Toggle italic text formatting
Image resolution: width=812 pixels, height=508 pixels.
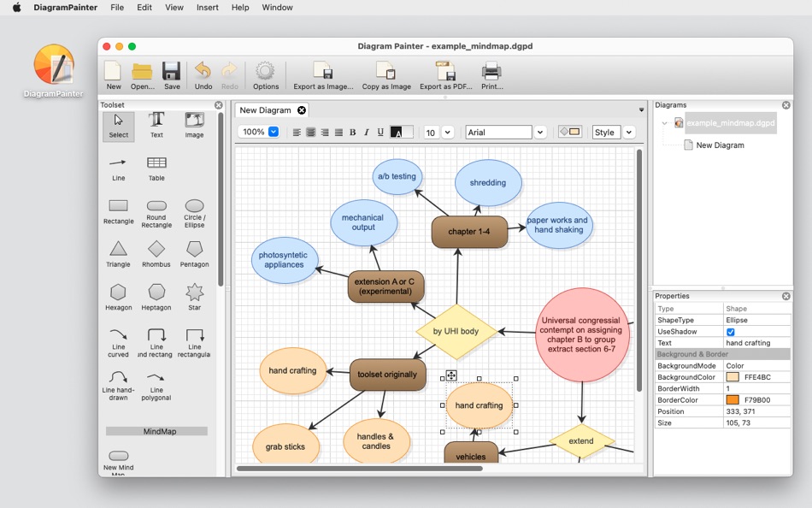367,133
